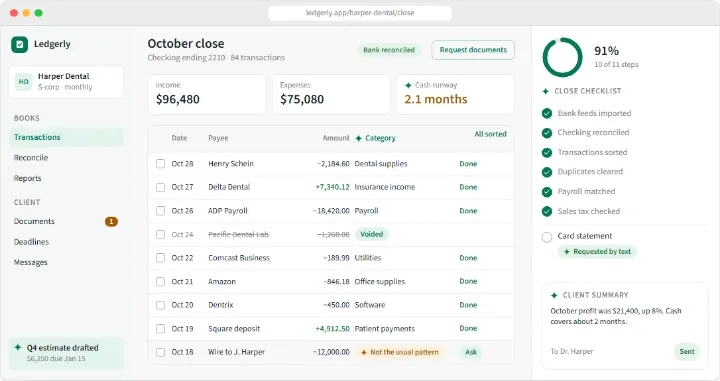Click green check for Duplicates cleared
The width and height of the screenshot is (720, 381).
(x=547, y=172)
